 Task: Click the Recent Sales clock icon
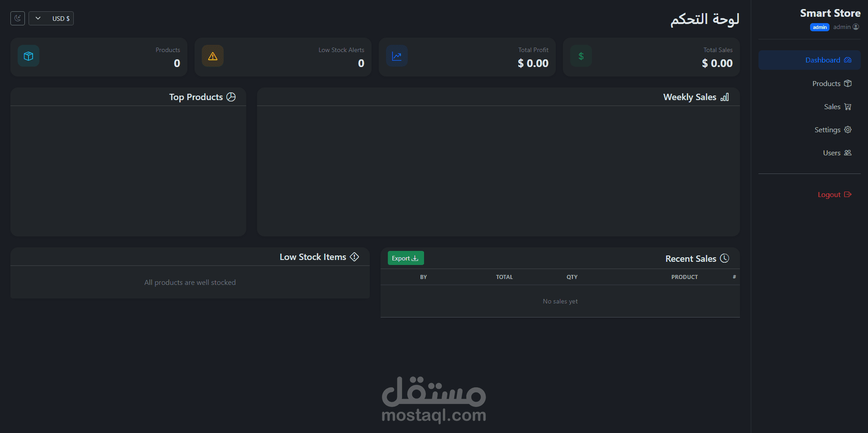click(725, 258)
